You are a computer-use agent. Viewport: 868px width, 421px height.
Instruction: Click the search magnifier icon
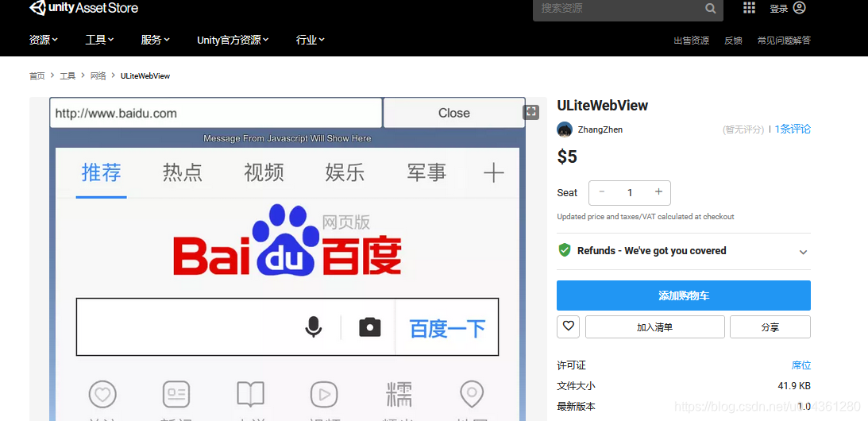(x=710, y=8)
